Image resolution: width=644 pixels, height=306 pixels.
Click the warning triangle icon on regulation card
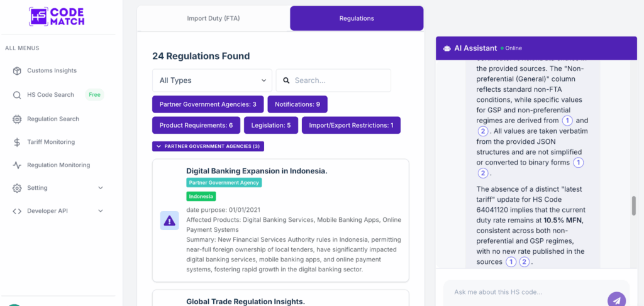[169, 221]
